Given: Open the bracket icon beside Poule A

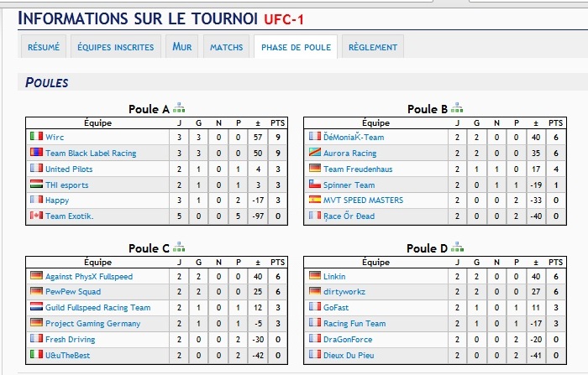Looking at the screenshot, I should [179, 108].
